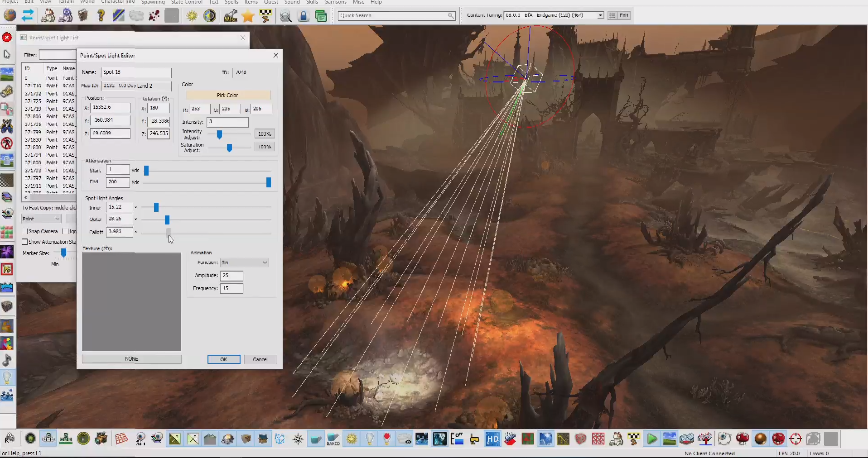This screenshot has height=458, width=868.
Task: Click the Frequency input field
Action: 231,288
